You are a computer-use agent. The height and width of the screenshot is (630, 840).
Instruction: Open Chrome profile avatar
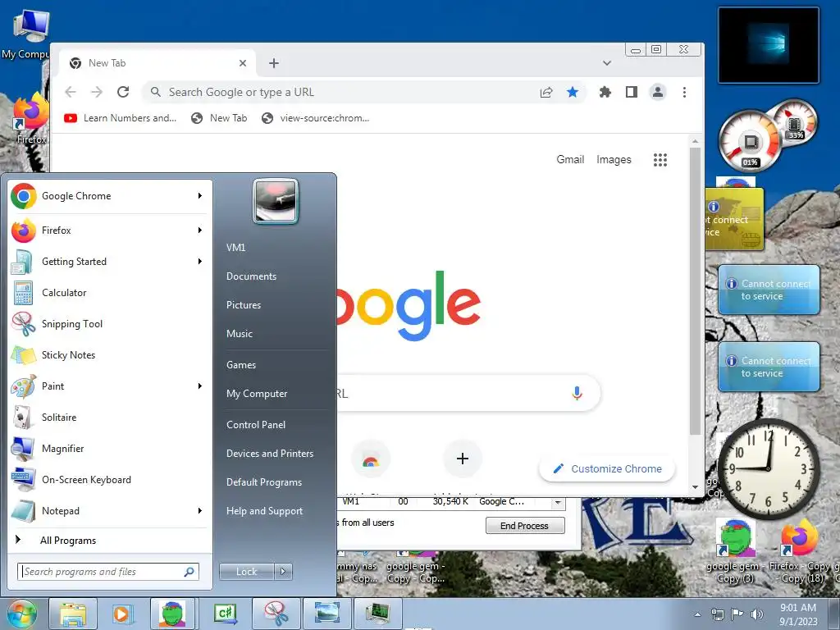click(658, 92)
